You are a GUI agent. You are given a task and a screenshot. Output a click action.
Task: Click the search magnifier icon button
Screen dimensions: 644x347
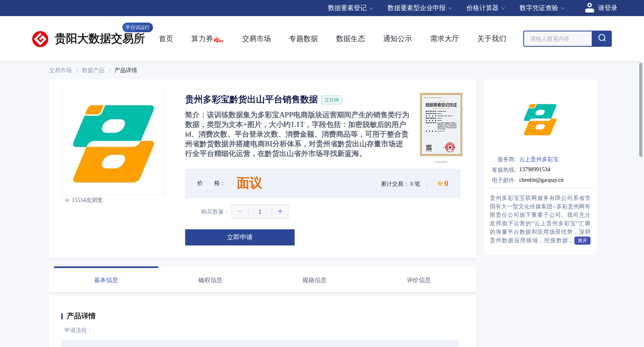(602, 39)
